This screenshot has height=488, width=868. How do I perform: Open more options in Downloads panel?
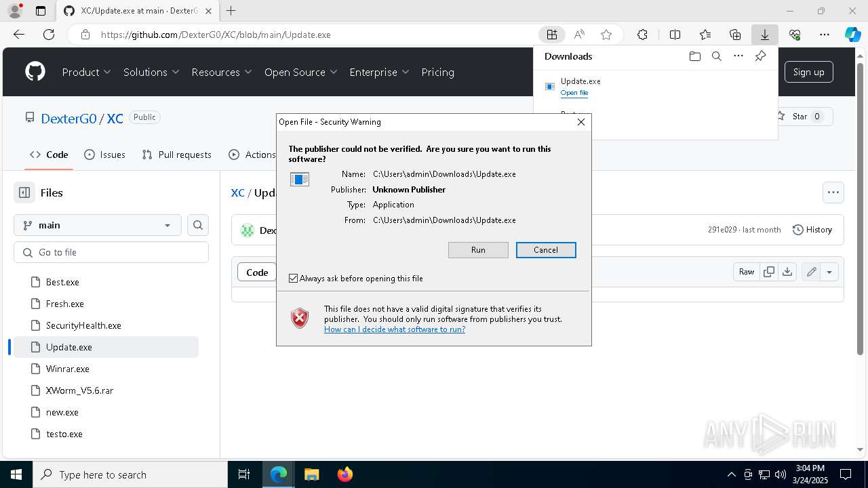tap(738, 56)
